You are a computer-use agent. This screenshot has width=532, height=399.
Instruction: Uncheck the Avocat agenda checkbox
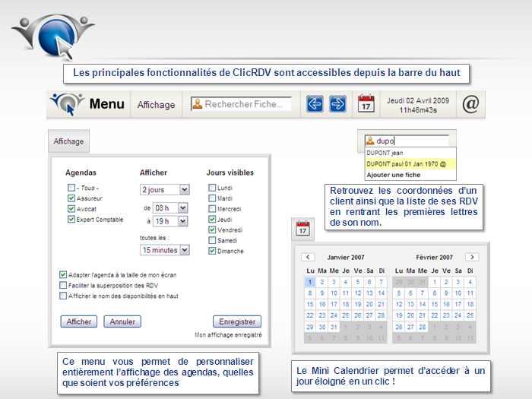point(71,209)
